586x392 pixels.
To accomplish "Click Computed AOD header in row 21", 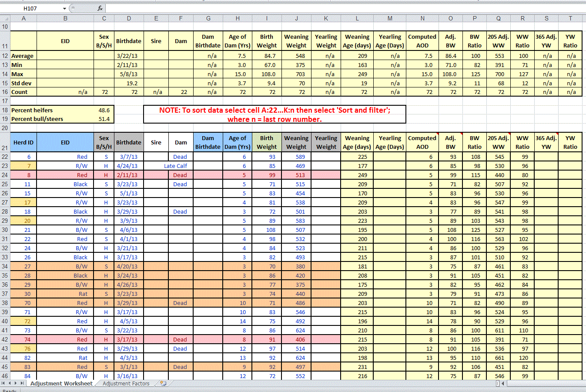I will (422, 142).
